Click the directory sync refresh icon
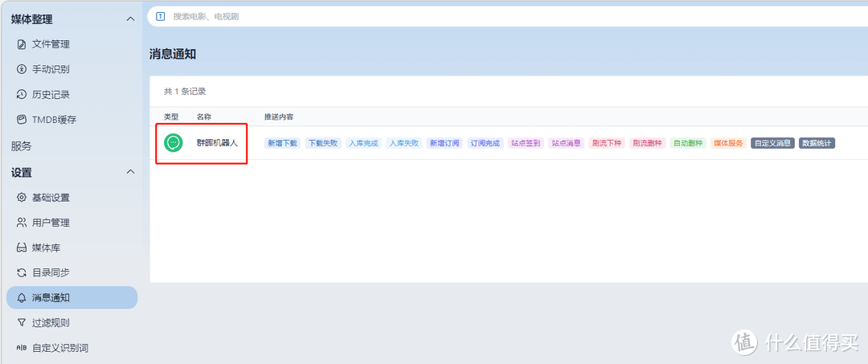 [22, 272]
